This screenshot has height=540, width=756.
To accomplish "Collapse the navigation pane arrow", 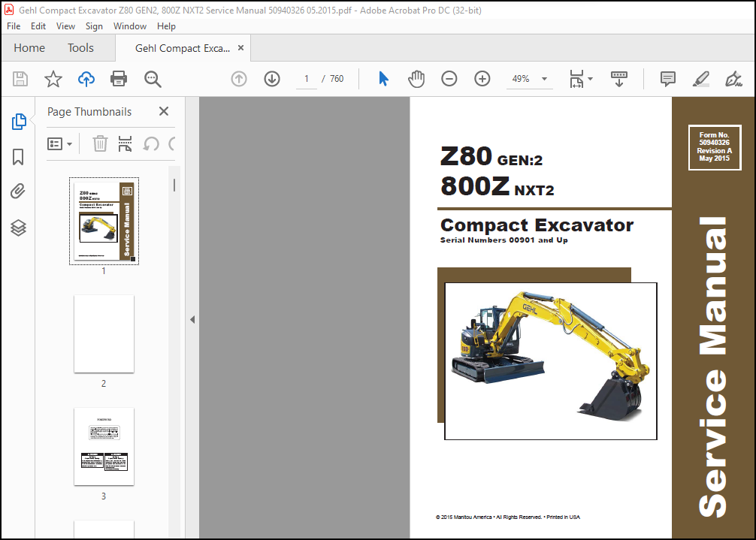I will click(x=192, y=319).
